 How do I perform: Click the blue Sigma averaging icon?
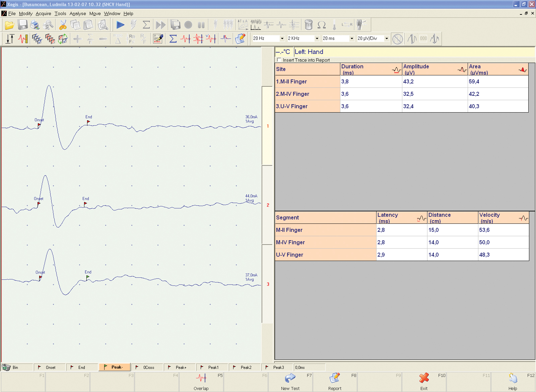(173, 39)
